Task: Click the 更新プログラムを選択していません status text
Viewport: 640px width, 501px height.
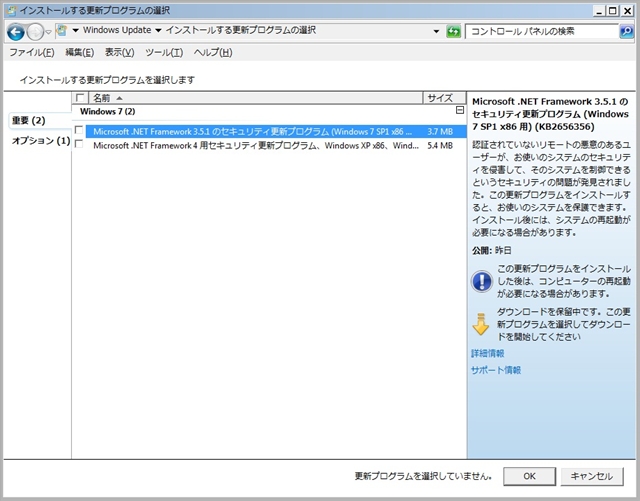Action: coord(423,476)
